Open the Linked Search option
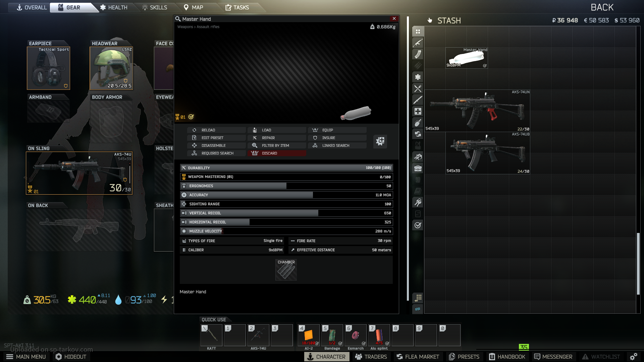Screen dimensions: 644x362 coord(336,145)
